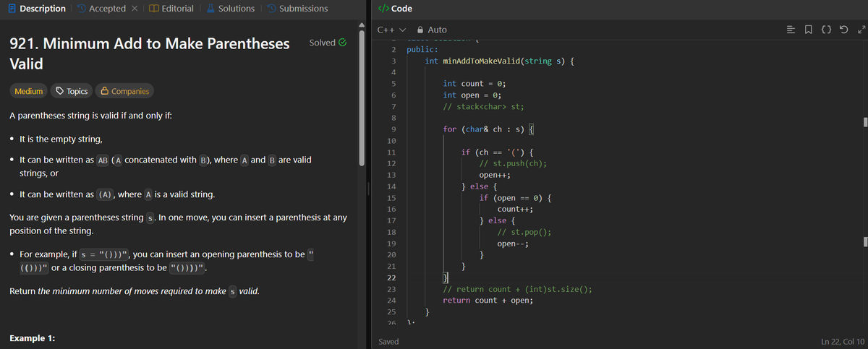The image size is (868, 349).
Task: Click the 'It is the empty string,' bullet
Action: point(61,139)
